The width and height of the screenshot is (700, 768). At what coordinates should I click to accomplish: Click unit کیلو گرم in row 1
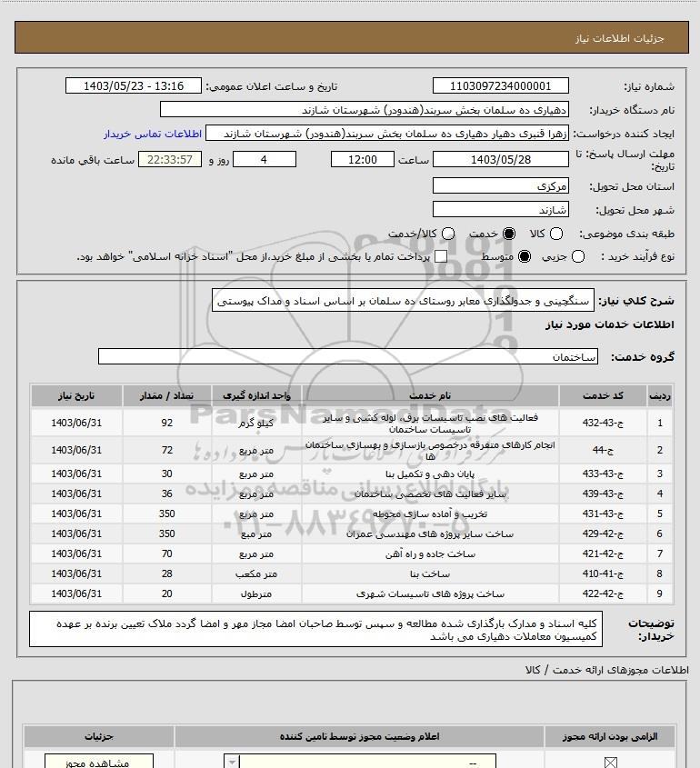pyautogui.click(x=256, y=424)
